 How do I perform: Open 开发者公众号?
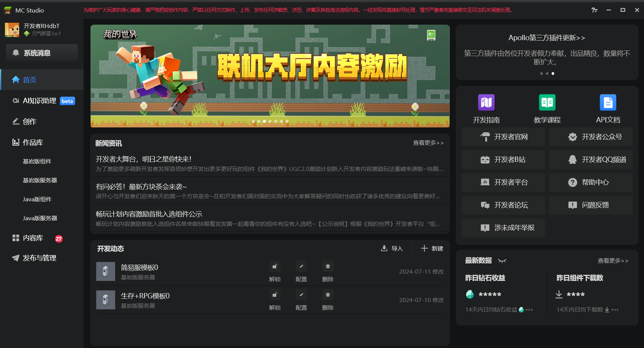tap(592, 137)
